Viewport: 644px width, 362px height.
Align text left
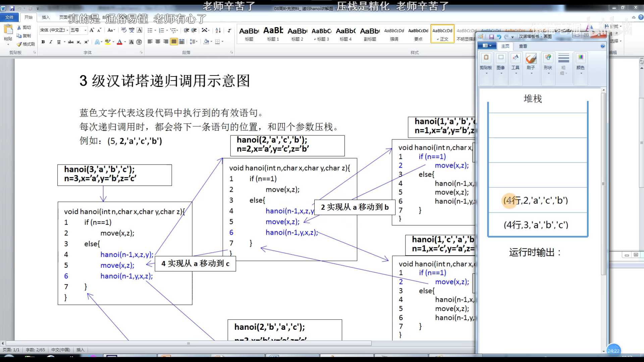150,42
